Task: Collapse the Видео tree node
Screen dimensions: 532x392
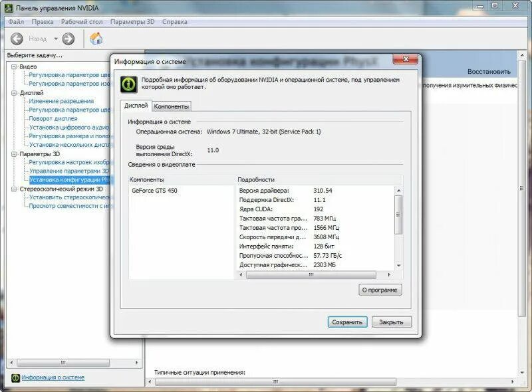Action: pyautogui.click(x=14, y=67)
